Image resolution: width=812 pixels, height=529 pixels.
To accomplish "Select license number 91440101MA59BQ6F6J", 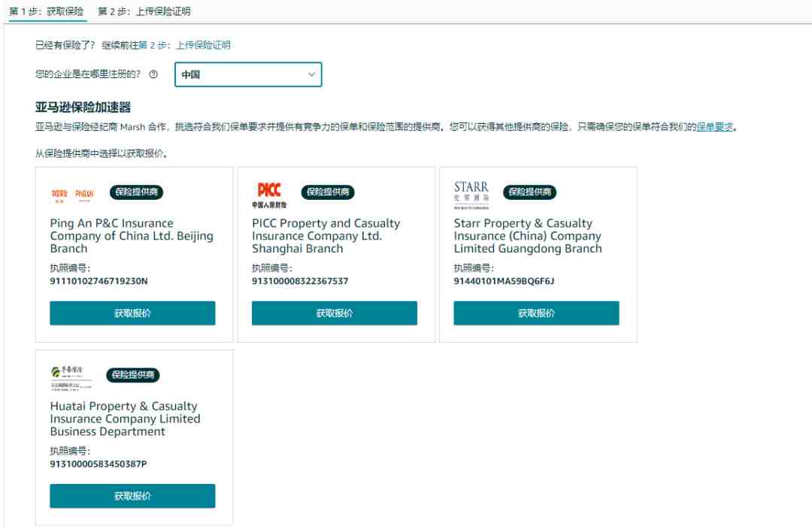I will pyautogui.click(x=504, y=281).
